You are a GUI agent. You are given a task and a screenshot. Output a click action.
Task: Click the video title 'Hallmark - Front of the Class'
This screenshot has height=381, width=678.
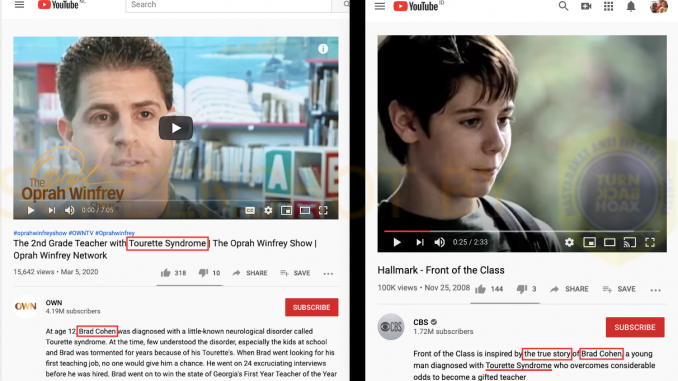click(441, 270)
